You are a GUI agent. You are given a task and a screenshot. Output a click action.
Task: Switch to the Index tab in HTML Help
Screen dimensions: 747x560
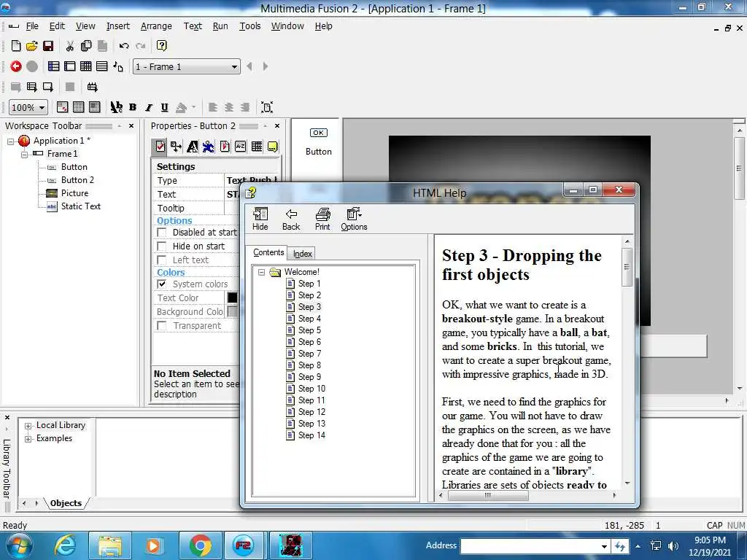302,254
